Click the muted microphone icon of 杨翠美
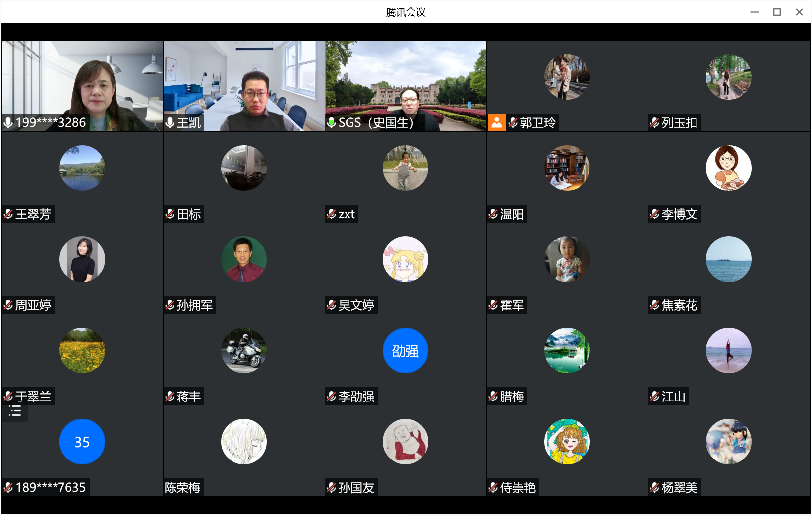 pos(655,487)
